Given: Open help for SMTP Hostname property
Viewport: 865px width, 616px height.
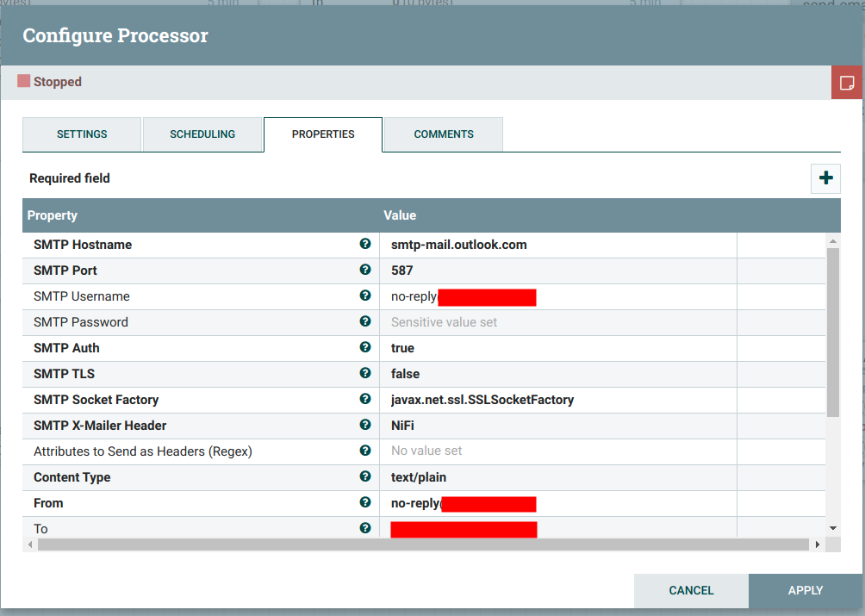Looking at the screenshot, I should point(365,244).
